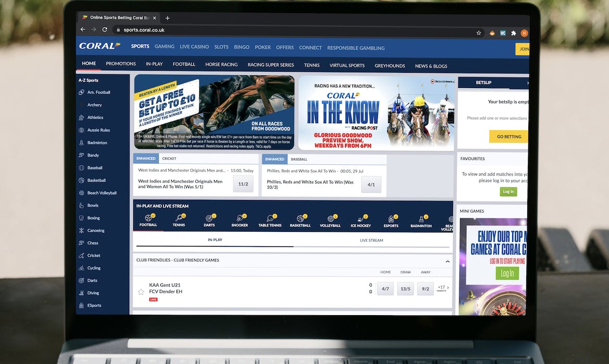The height and width of the screenshot is (364, 609).
Task: Select the In-Play sub tab
Action: pos(215,240)
